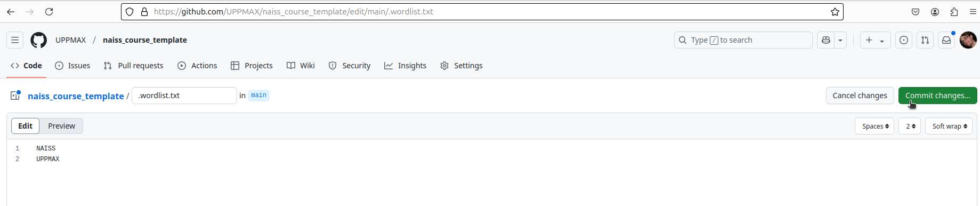The width and height of the screenshot is (980, 206).
Task: Open Firefox account icon
Action: tap(935, 12)
